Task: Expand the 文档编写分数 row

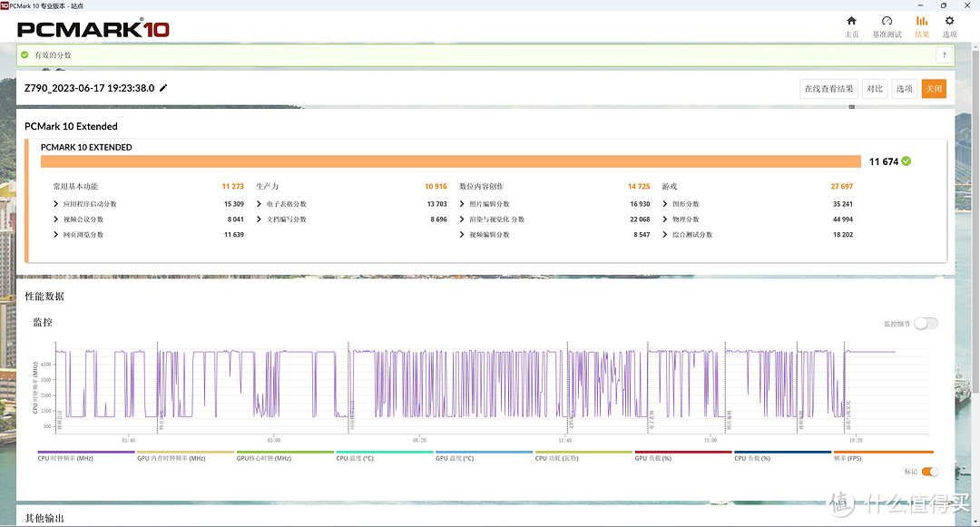Action: 259,220
